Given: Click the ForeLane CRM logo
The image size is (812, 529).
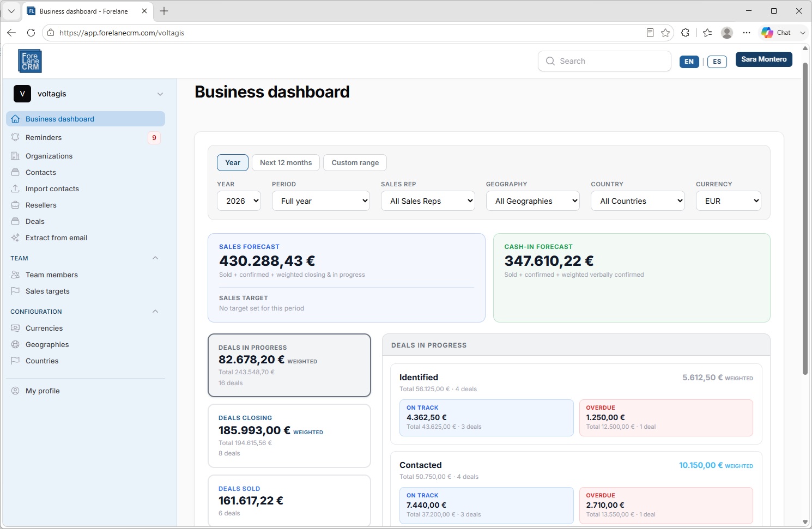Looking at the screenshot, I should click(30, 61).
